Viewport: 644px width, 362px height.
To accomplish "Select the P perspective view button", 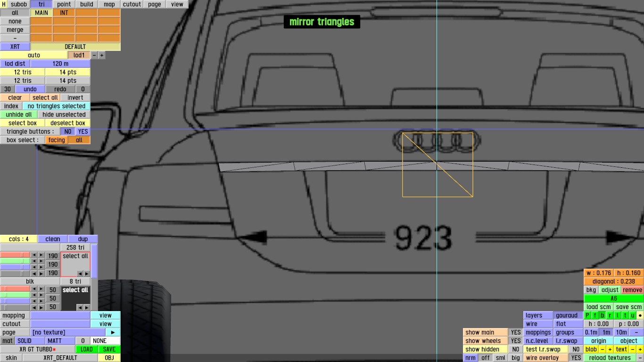I will [587, 315].
